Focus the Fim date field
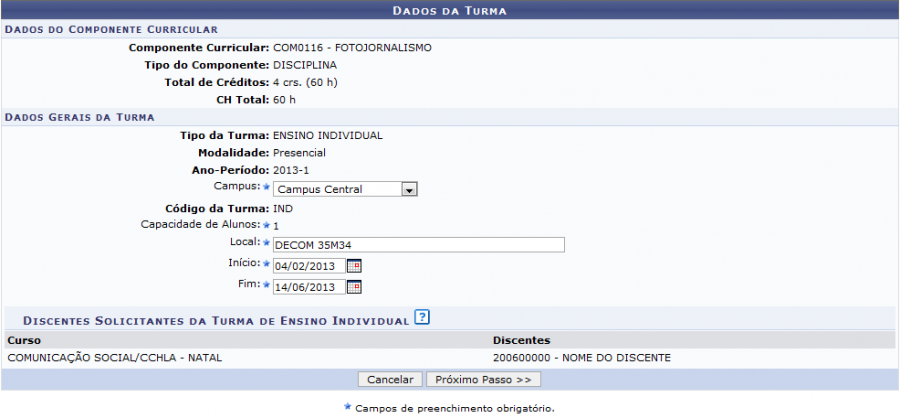 (308, 287)
